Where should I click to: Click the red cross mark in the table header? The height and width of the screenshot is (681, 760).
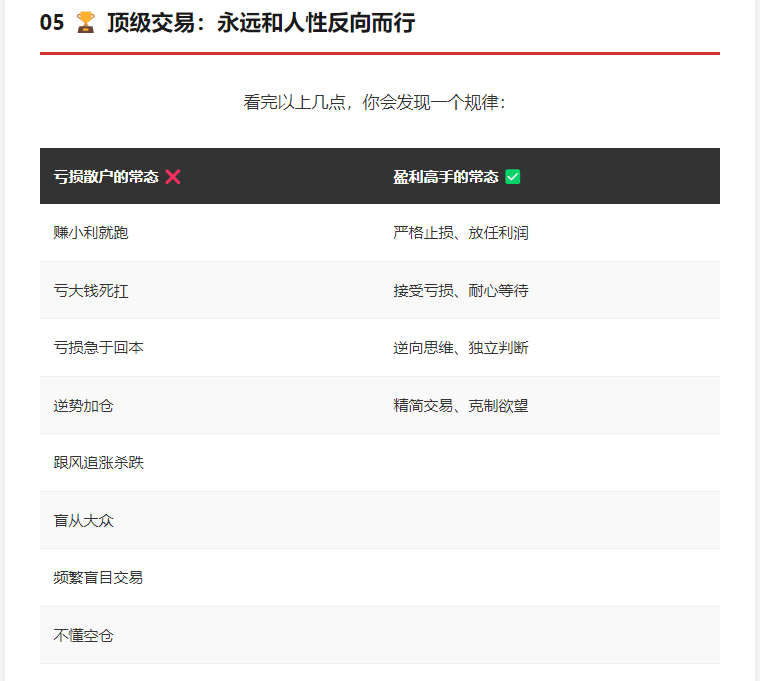pos(173,177)
